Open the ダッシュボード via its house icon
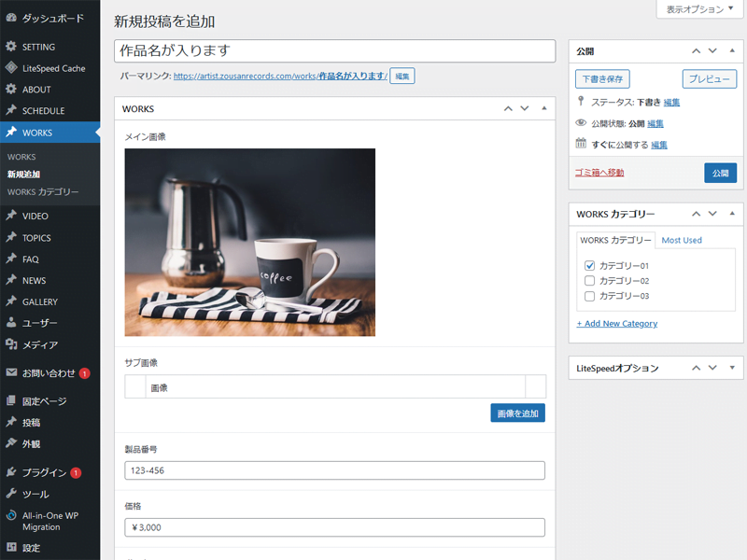 (x=9, y=17)
